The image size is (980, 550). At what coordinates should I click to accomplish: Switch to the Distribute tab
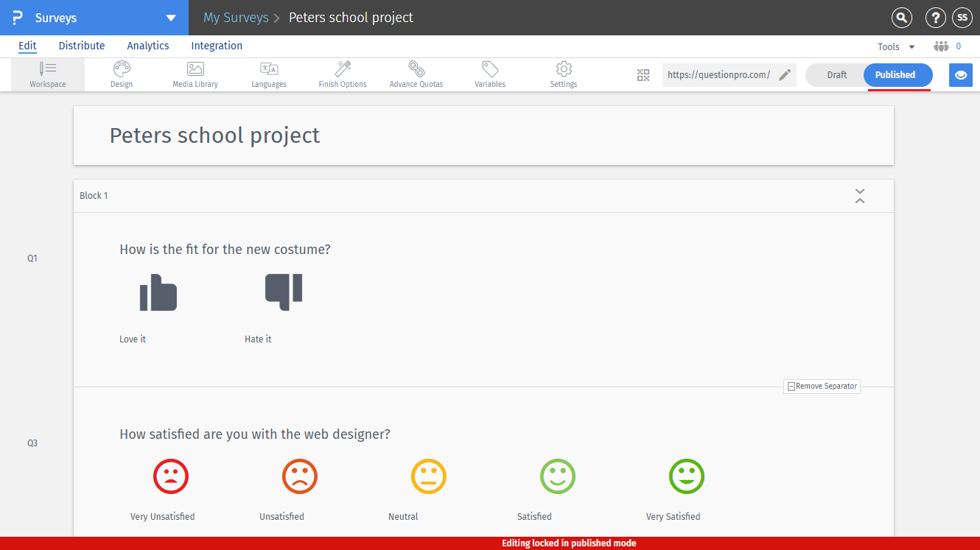click(82, 46)
